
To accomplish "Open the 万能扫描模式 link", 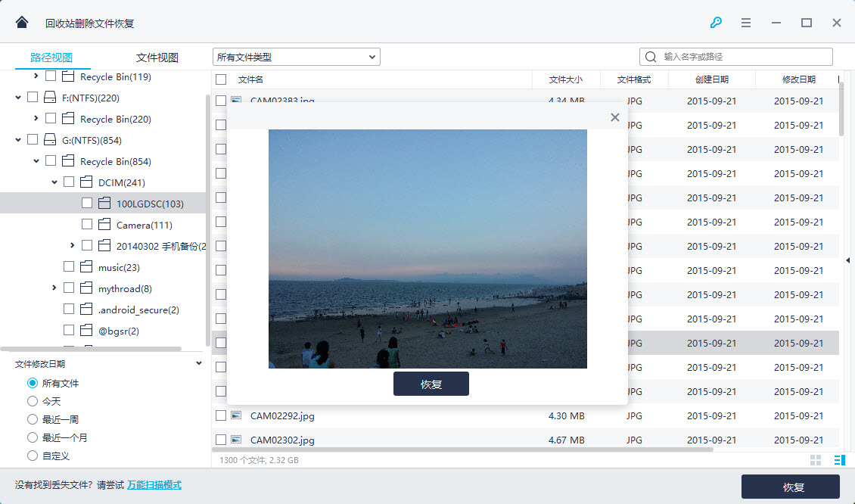I will [x=154, y=485].
